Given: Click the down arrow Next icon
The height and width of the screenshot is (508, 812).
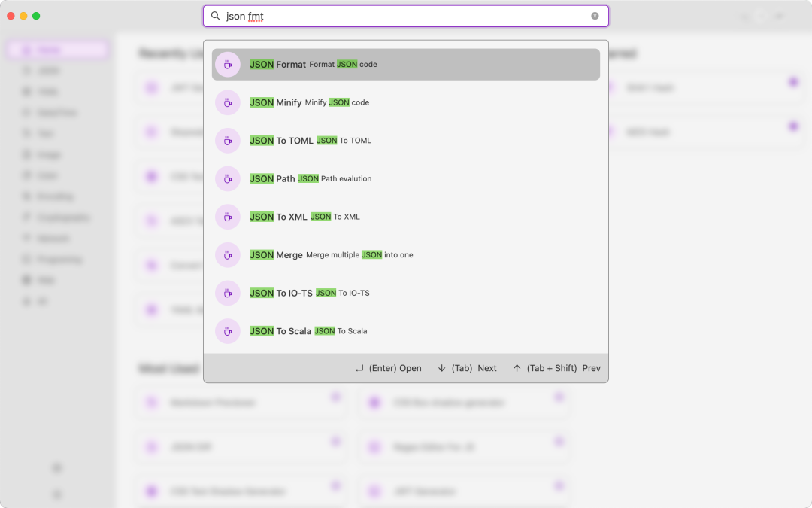Looking at the screenshot, I should coord(442,368).
